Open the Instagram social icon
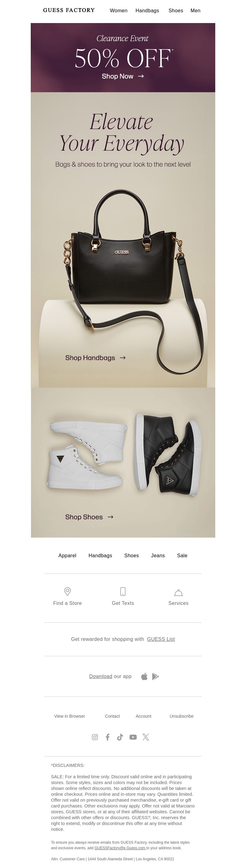 point(95,737)
